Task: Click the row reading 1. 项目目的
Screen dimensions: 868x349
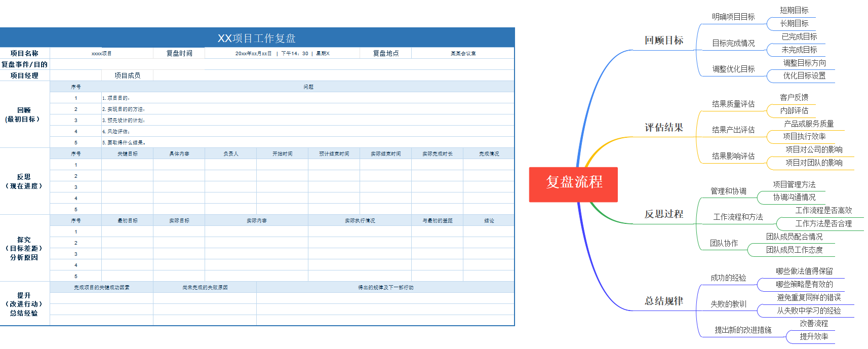Action: point(308,98)
